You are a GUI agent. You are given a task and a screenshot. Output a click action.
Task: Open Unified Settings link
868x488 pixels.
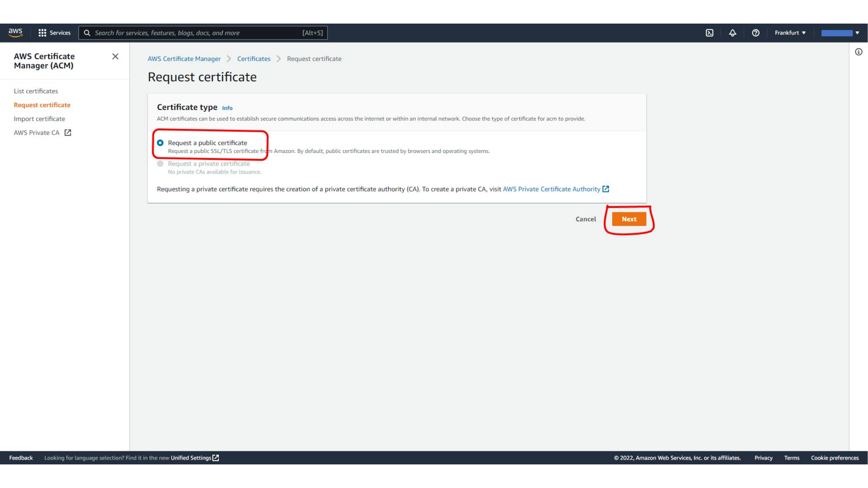191,458
